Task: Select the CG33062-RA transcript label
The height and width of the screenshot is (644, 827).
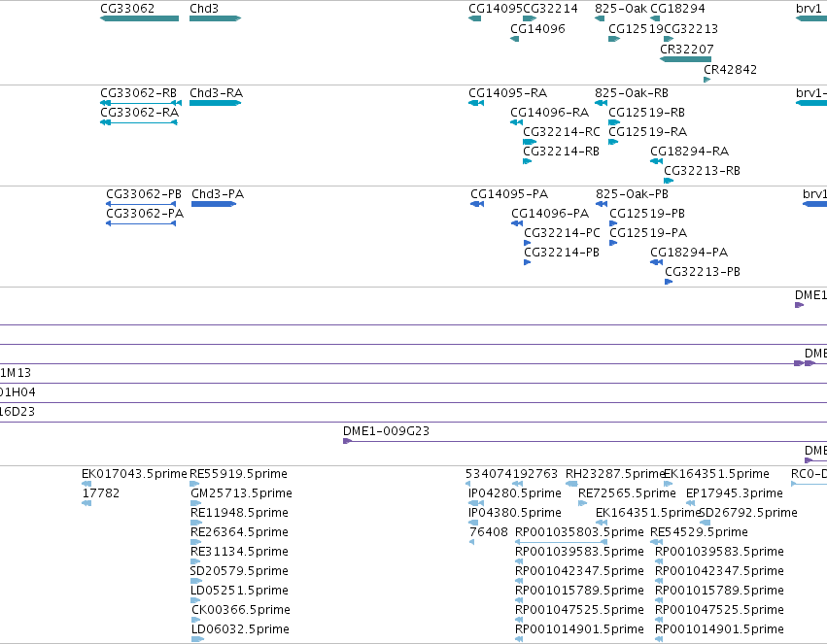Action: 139,113
